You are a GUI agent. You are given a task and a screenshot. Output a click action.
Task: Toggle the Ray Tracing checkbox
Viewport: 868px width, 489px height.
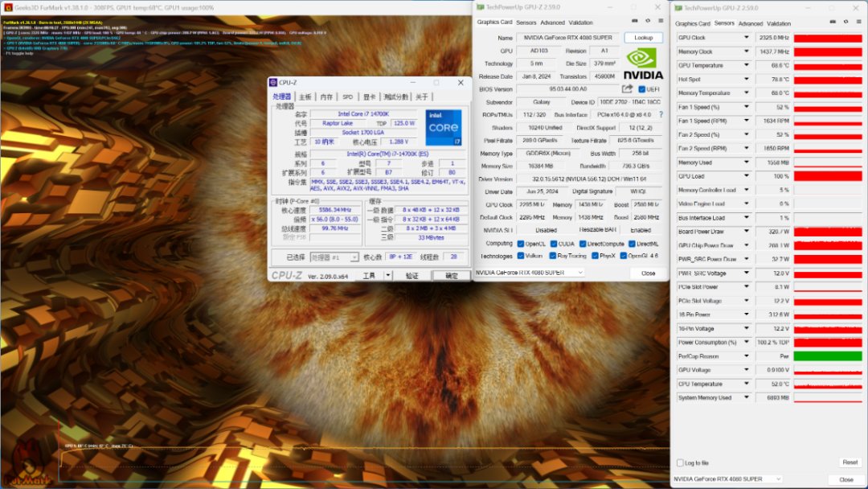(x=552, y=256)
